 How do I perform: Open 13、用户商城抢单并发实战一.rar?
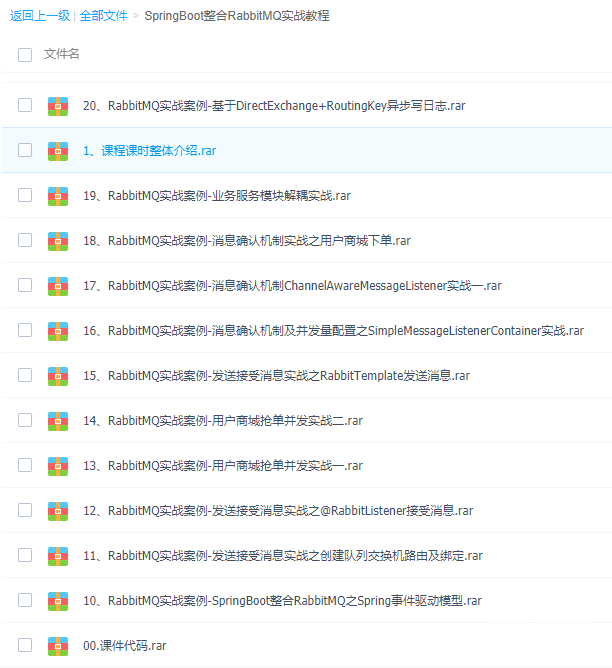[x=223, y=466]
